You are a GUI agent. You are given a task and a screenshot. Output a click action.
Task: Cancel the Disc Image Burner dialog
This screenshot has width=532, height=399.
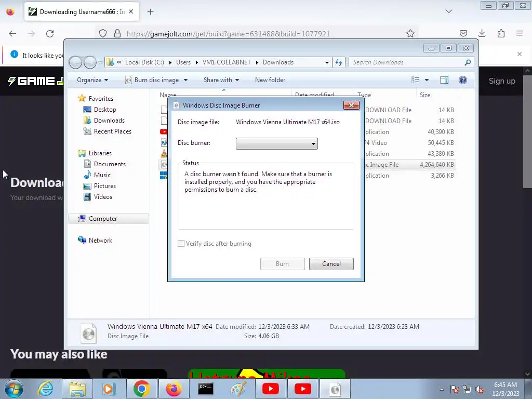click(331, 264)
